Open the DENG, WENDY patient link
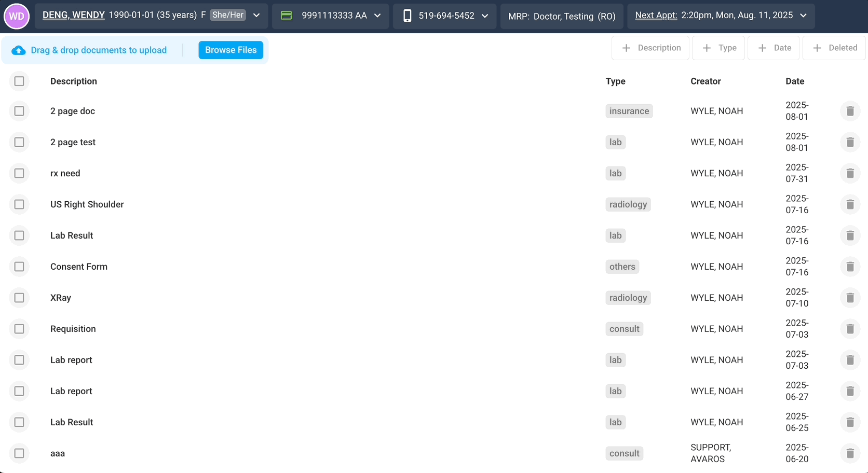The width and height of the screenshot is (868, 473). (x=74, y=15)
